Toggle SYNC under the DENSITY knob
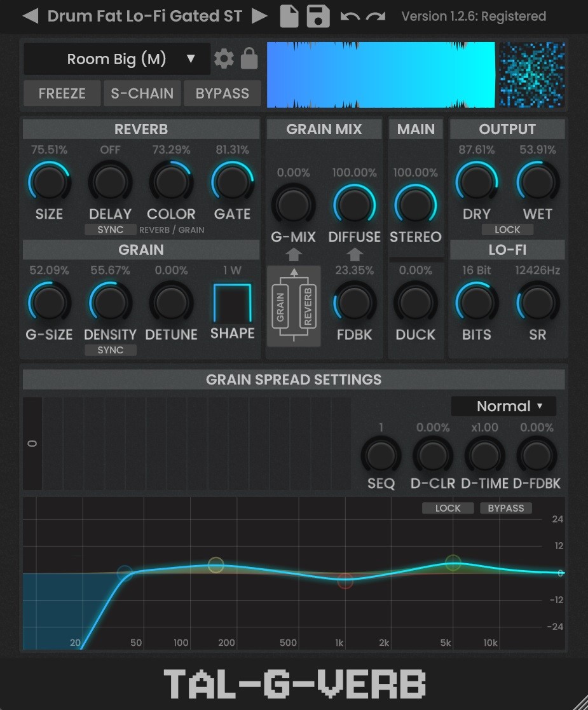588x710 pixels. coord(111,350)
